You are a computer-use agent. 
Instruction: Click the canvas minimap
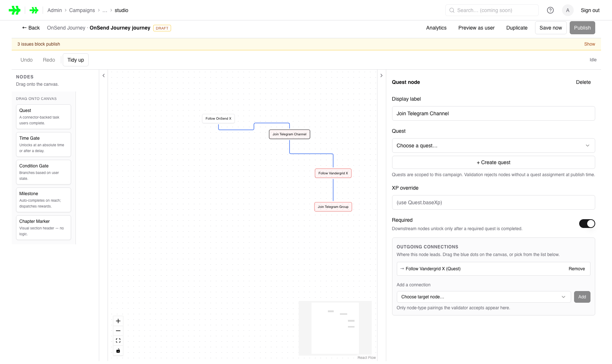[335, 328]
